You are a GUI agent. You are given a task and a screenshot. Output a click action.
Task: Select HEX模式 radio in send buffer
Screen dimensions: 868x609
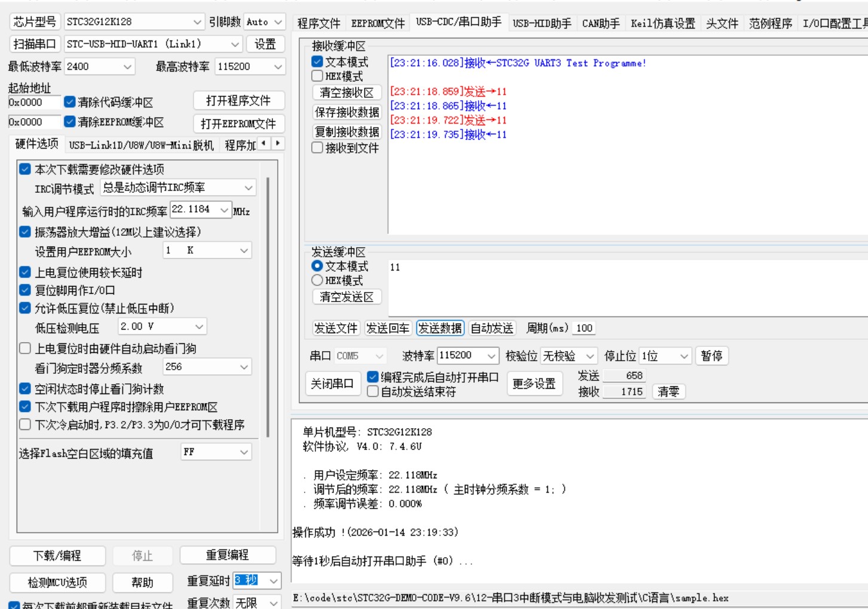point(316,280)
